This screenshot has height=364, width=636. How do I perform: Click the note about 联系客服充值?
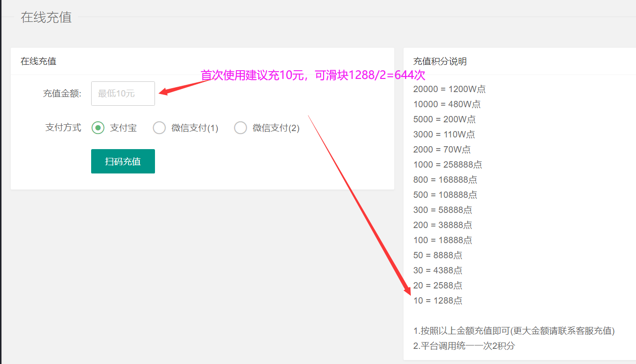[x=514, y=331]
